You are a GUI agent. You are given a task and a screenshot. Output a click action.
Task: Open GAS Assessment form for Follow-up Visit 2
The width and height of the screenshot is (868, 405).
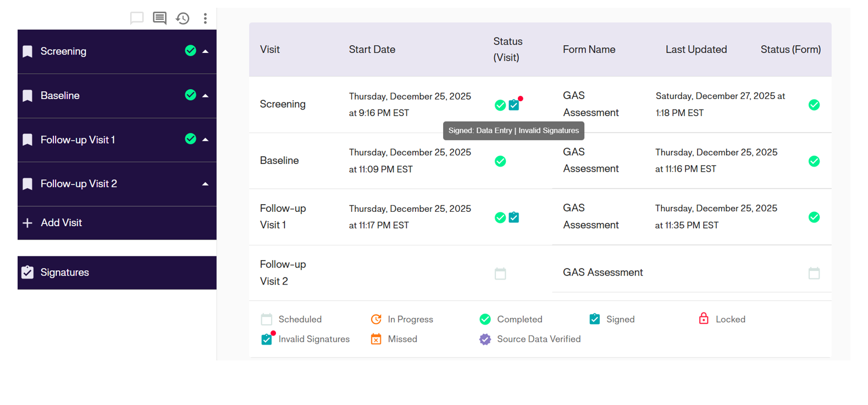click(x=602, y=272)
